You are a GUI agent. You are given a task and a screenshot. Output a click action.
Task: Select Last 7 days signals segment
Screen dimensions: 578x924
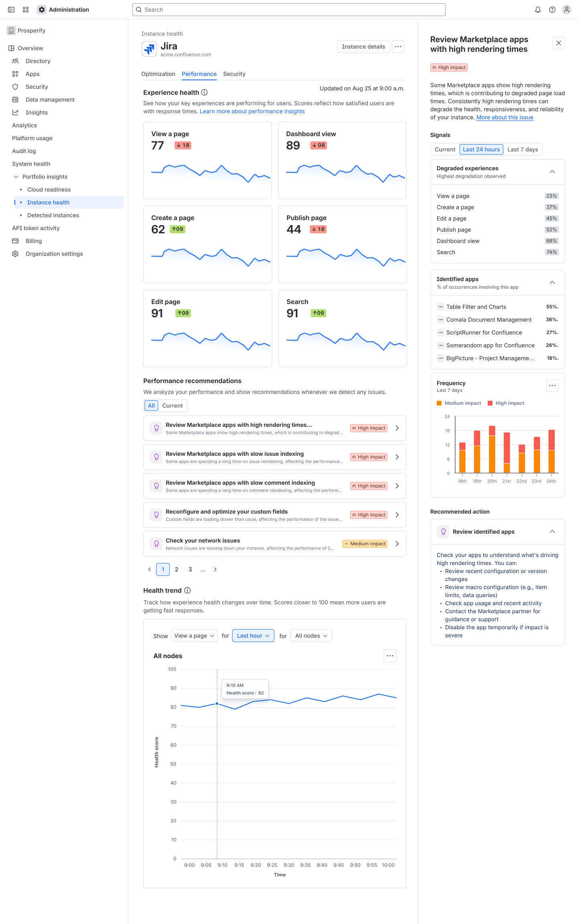click(523, 149)
